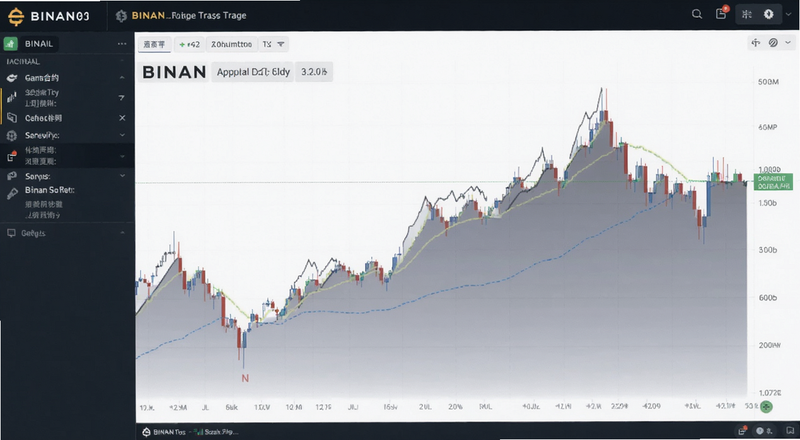Screen dimensions: 800x440
Task: Click the icon beside the Cehoc sidebar item
Action: (x=12, y=118)
